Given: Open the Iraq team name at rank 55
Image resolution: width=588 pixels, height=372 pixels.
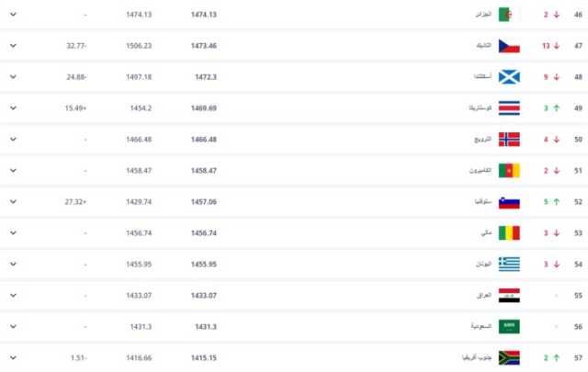Looking at the screenshot, I should [x=484, y=296].
